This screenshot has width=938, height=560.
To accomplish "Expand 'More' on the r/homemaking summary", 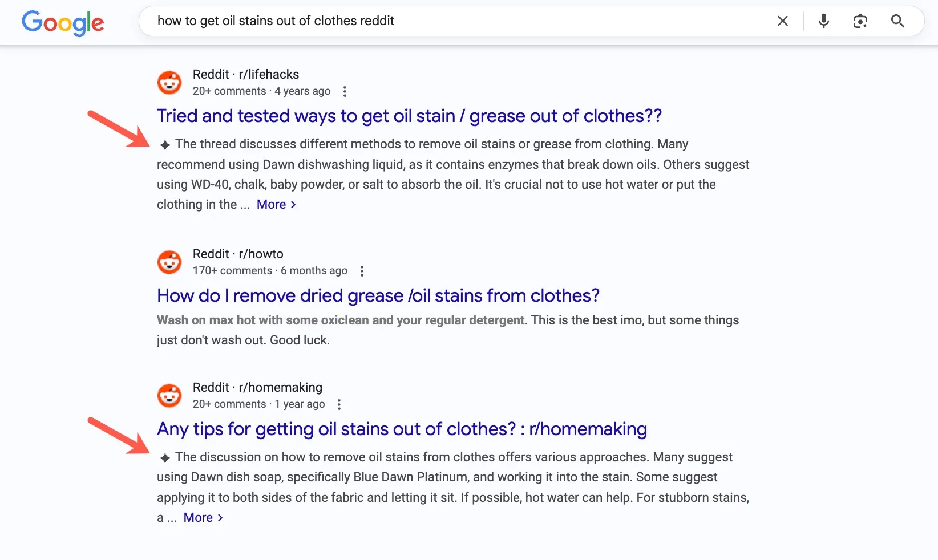I will [x=203, y=518].
